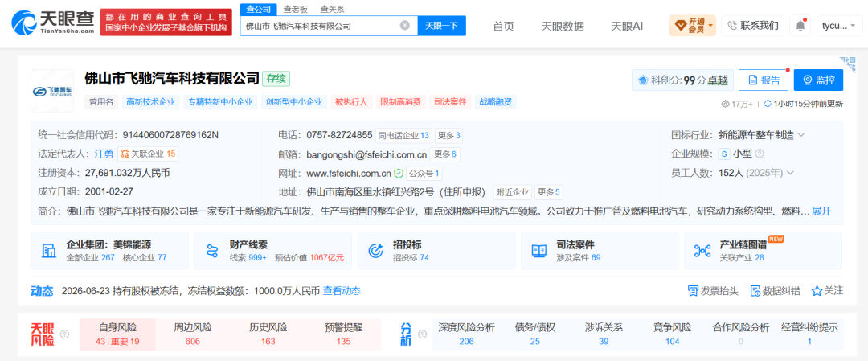868x361 pixels.
Task: Open 竞争风险 104 analysis
Action: point(673,334)
